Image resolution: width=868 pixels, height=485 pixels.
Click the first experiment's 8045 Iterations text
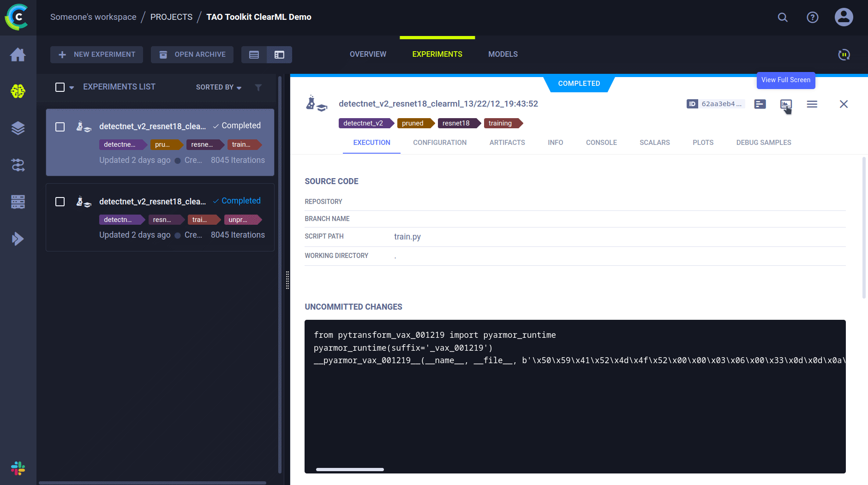[238, 160]
